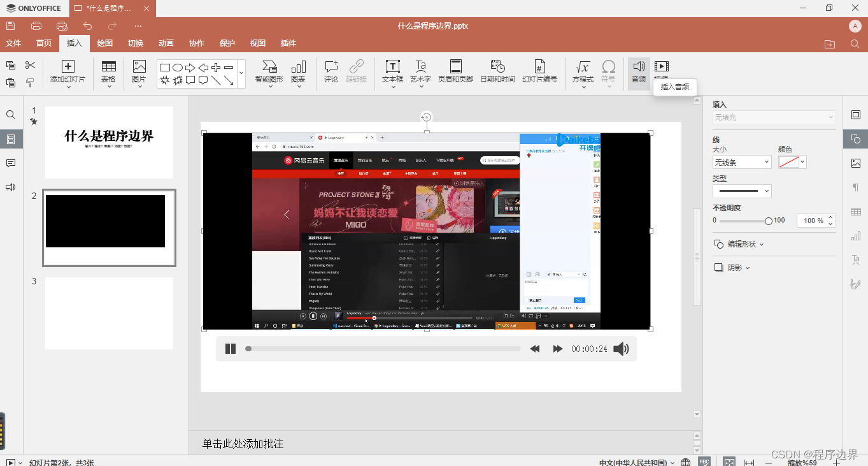Rewind the video
Screen dimensions: 868x466
point(536,349)
